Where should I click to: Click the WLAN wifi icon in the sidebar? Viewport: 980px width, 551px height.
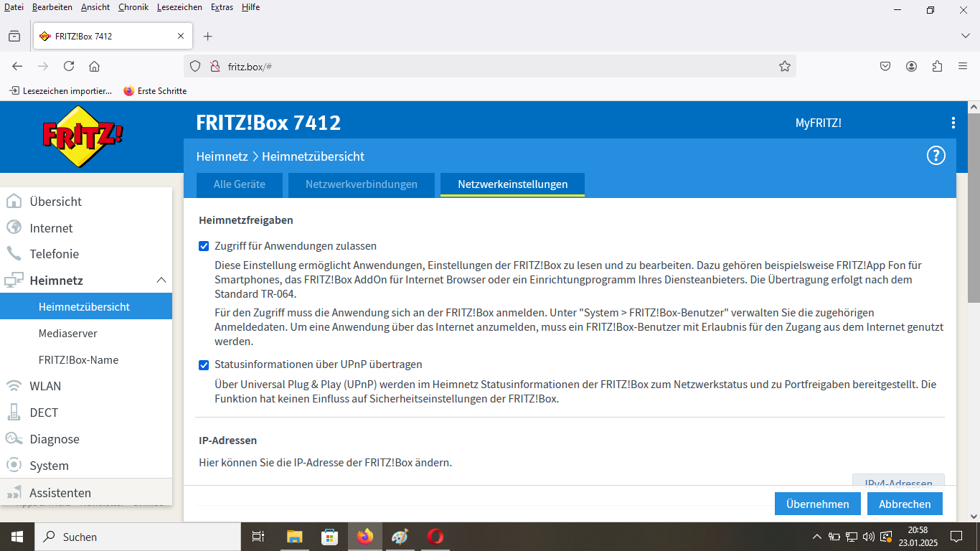tap(14, 386)
